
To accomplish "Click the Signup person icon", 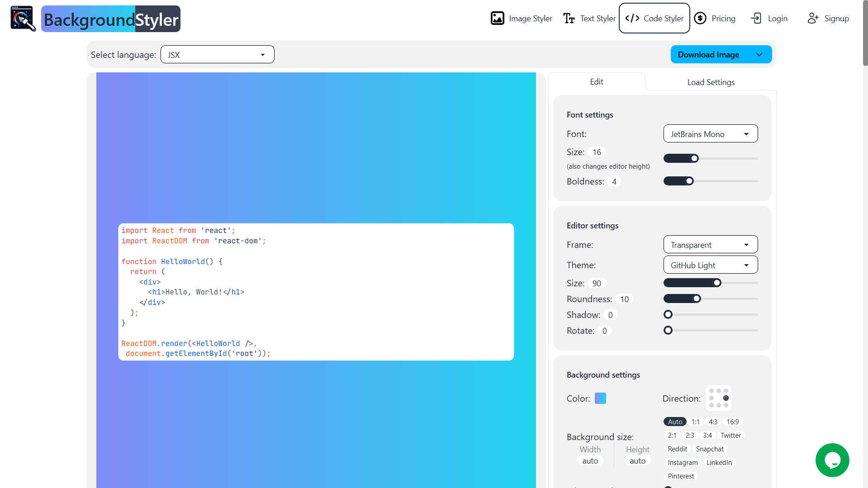I will tap(813, 18).
